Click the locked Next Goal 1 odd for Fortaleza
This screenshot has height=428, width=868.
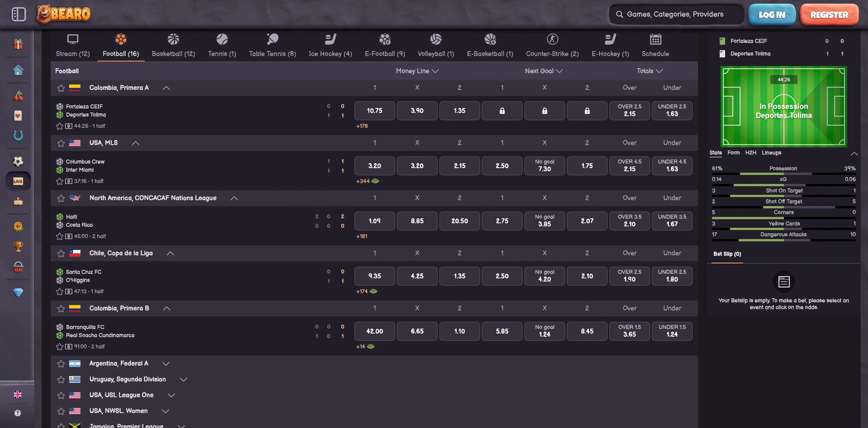coord(502,111)
